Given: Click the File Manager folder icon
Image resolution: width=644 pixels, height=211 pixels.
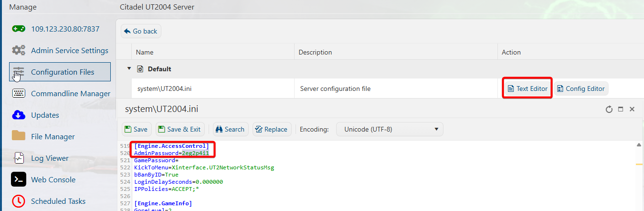Looking at the screenshot, I should pos(19,136).
